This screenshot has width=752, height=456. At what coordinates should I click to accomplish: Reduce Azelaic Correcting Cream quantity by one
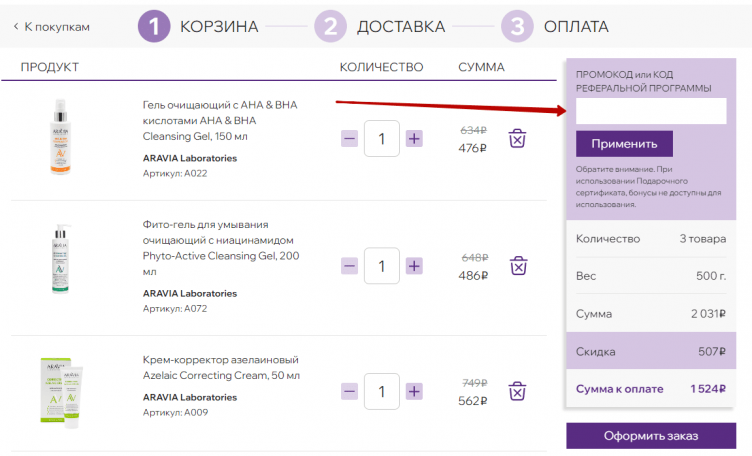pos(349,391)
